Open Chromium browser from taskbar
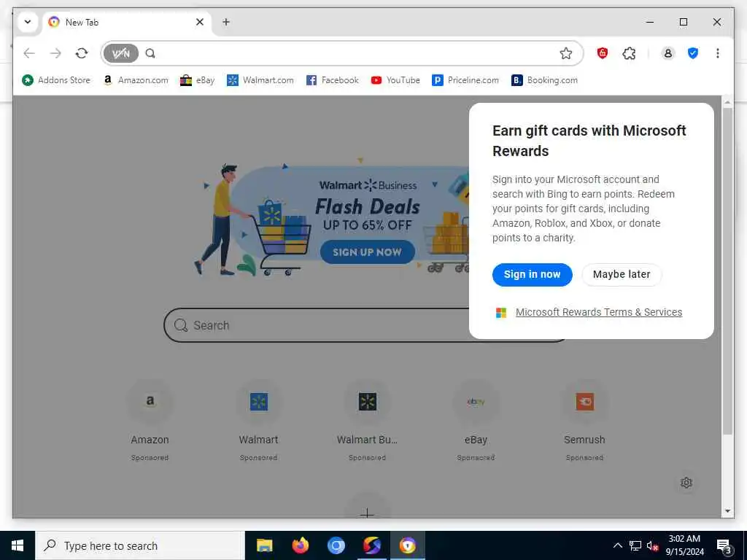This screenshot has height=560, width=747. point(336,545)
